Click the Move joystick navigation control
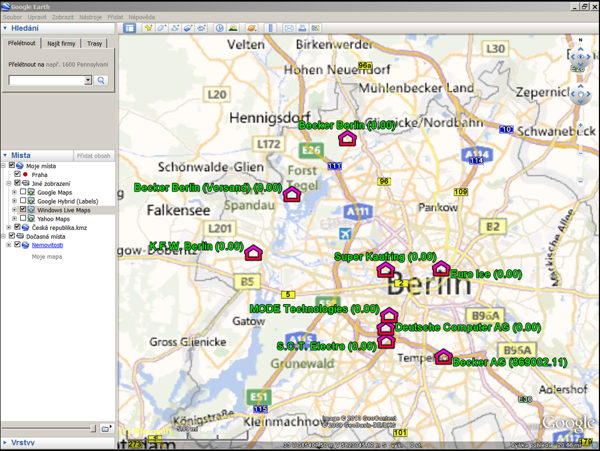Image resolution: width=600 pixels, height=451 pixels. pyautogui.click(x=580, y=94)
